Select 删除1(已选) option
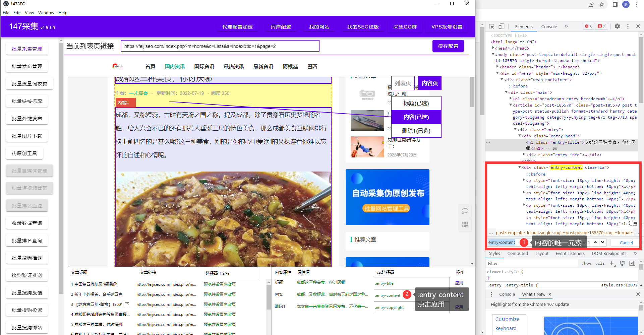 [x=416, y=131]
